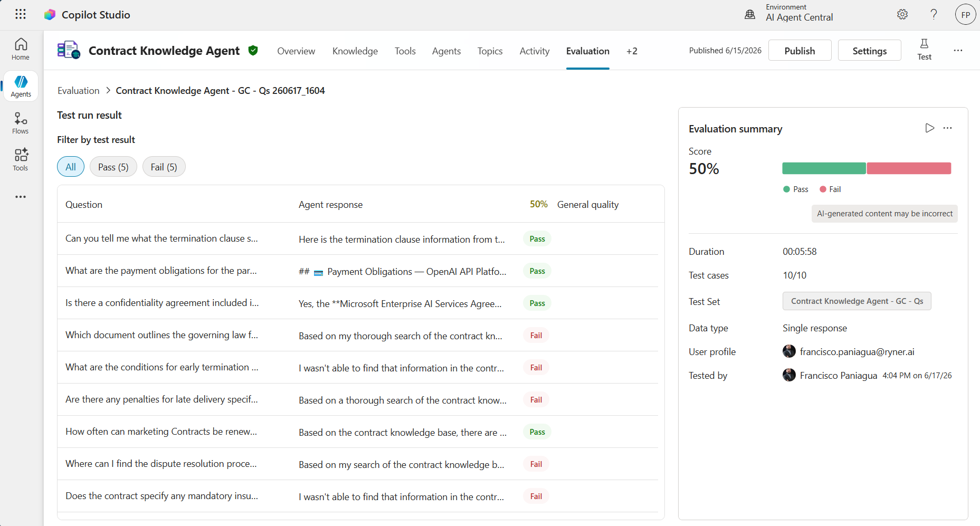
Task: Open the app launcher waffle icon
Action: tap(21, 14)
